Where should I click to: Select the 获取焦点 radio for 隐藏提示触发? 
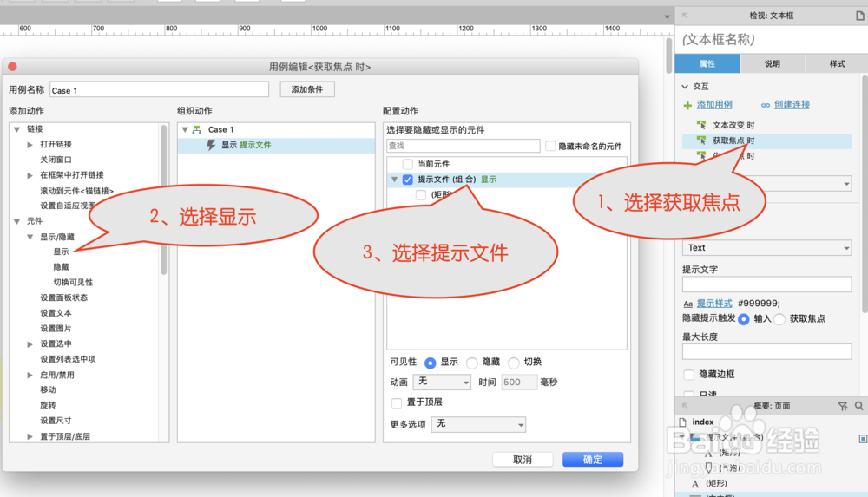click(x=779, y=319)
